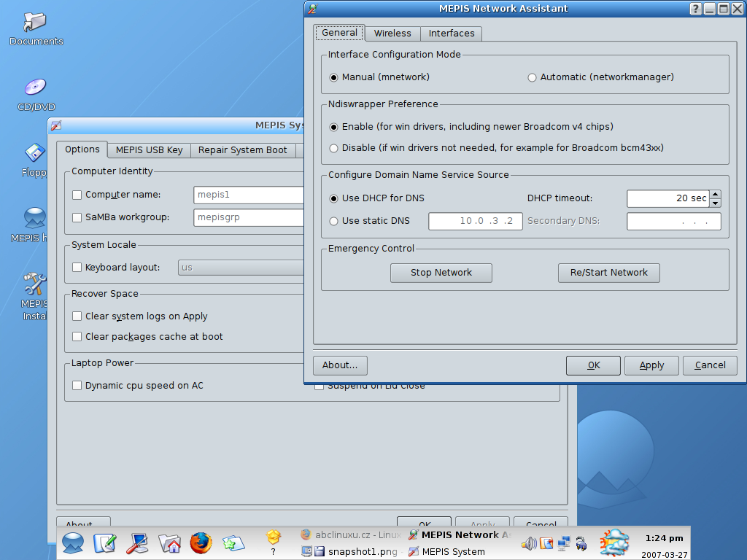Launch Firefox from the panel
Viewport: 747px width, 560px height.
[201, 542]
